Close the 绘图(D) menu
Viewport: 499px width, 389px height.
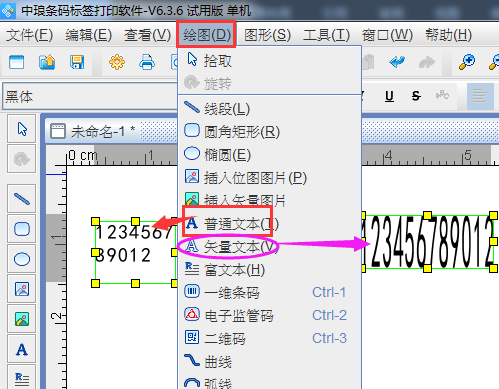[x=207, y=35]
